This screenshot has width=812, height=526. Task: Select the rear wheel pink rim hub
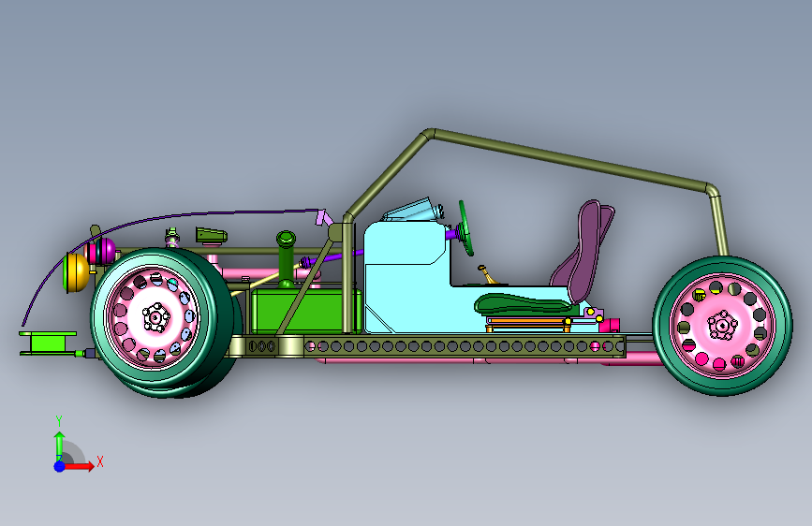pos(722,325)
